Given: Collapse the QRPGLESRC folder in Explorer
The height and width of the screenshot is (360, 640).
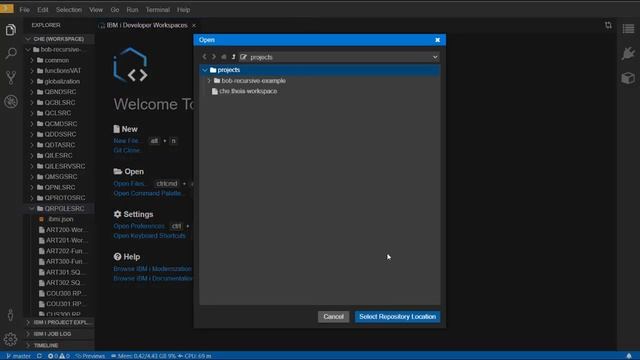Looking at the screenshot, I should click(32, 209).
